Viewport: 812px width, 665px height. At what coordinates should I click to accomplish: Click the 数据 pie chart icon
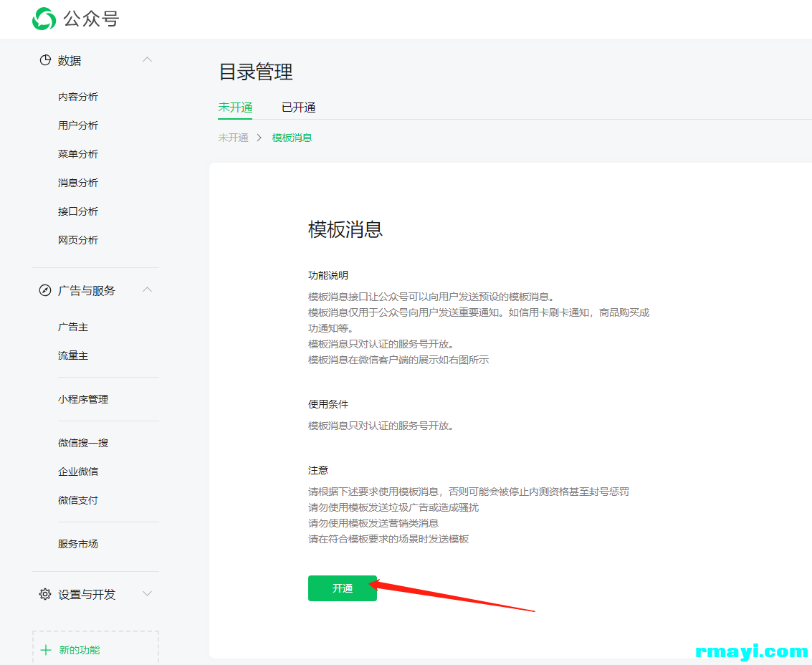[45, 61]
